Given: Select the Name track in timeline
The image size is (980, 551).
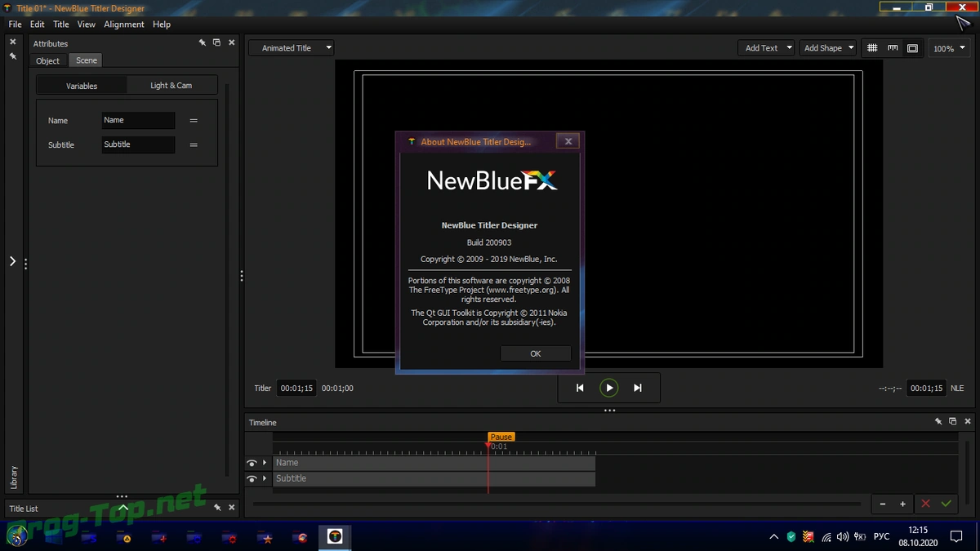Looking at the screenshot, I should click(434, 463).
